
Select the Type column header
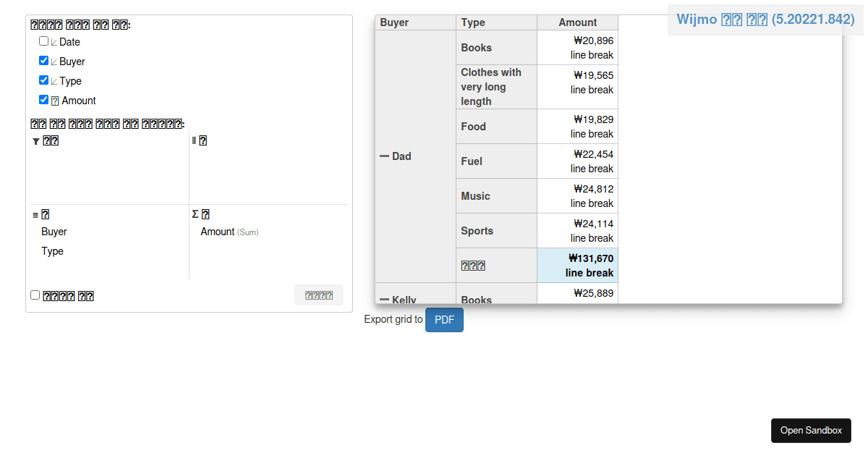[497, 22]
